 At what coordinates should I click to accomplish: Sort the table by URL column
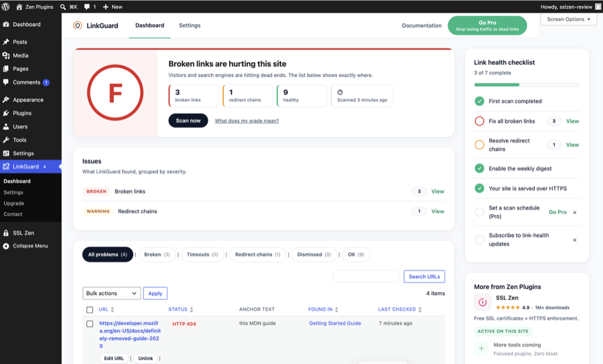click(x=106, y=310)
